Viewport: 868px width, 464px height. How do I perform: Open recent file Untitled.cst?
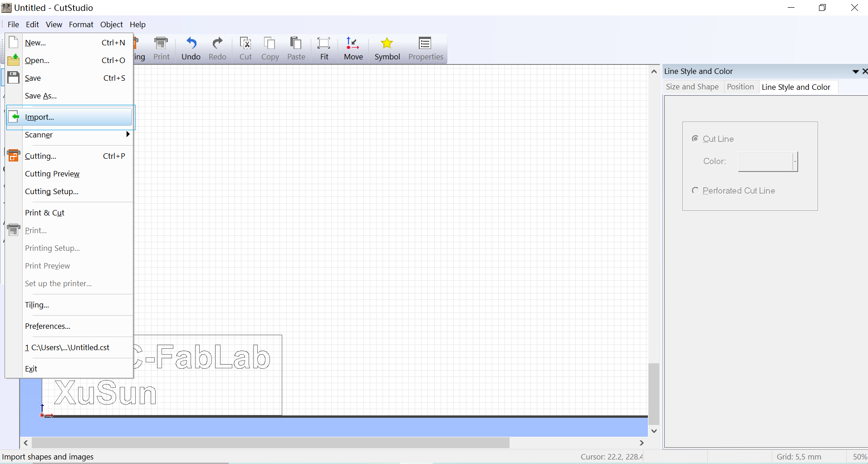tap(69, 347)
